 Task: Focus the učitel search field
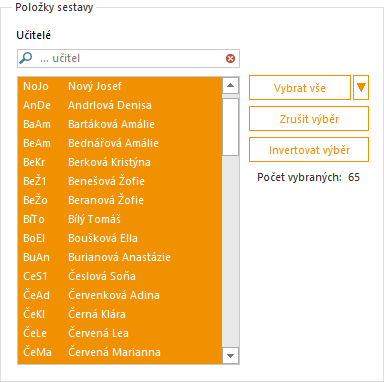click(x=128, y=59)
